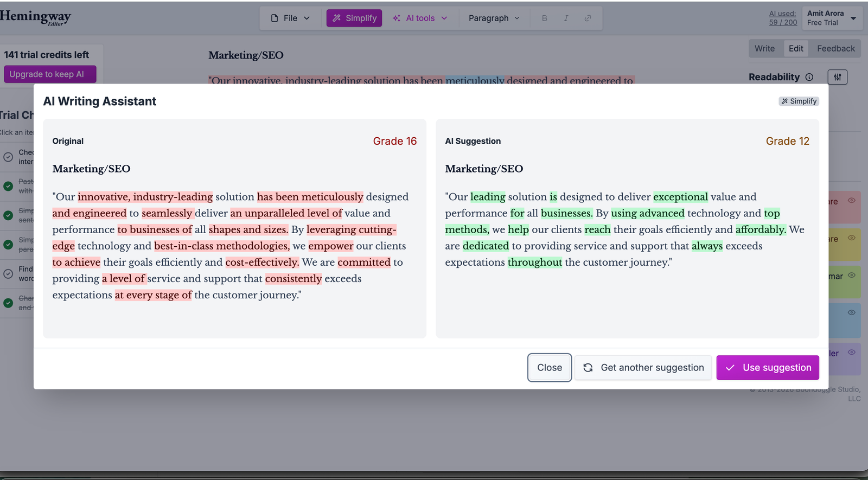Click Get another suggestion
Viewport: 868px width, 480px height.
tap(643, 368)
